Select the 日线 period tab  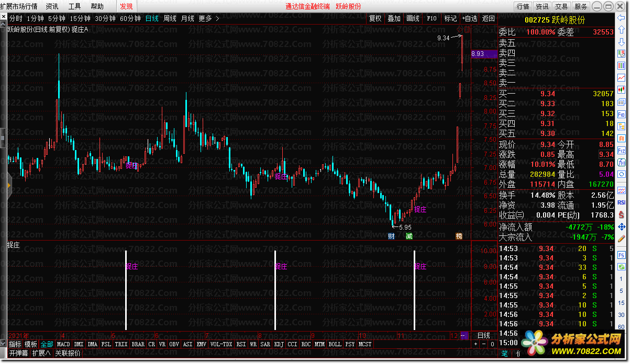(x=152, y=18)
